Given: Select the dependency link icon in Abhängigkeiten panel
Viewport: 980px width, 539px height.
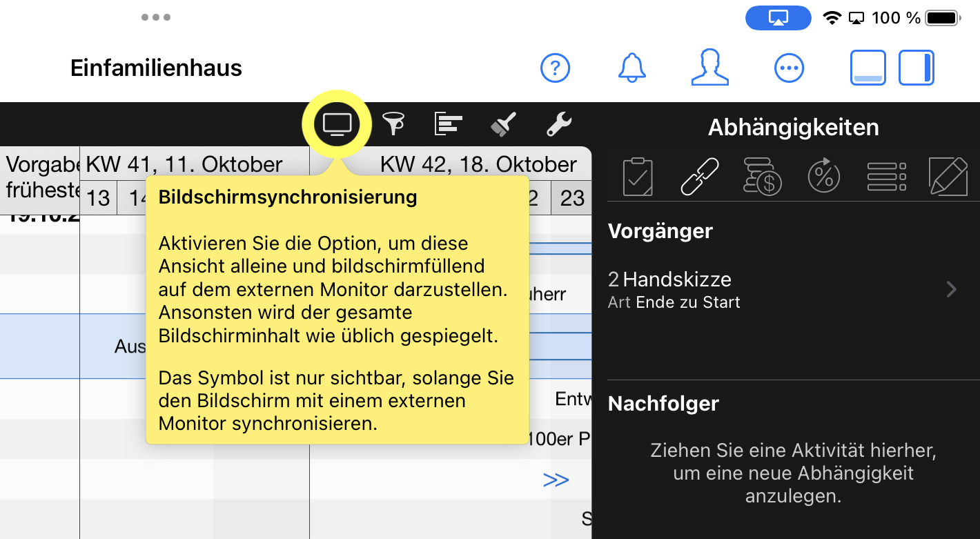Looking at the screenshot, I should pos(700,176).
